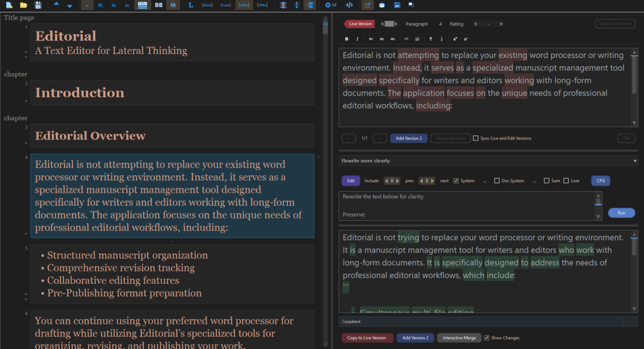Decrease the Include prev count
The image size is (644, 349).
coord(386,181)
